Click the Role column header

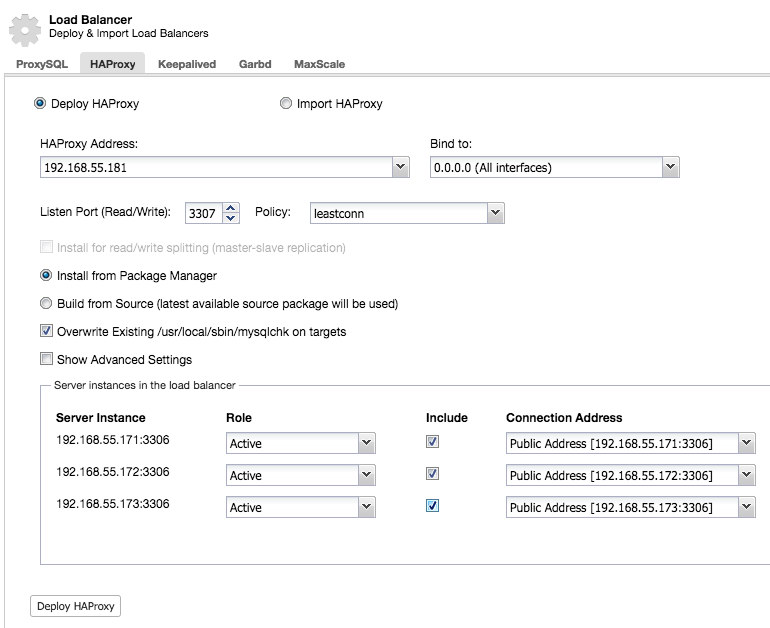239,417
